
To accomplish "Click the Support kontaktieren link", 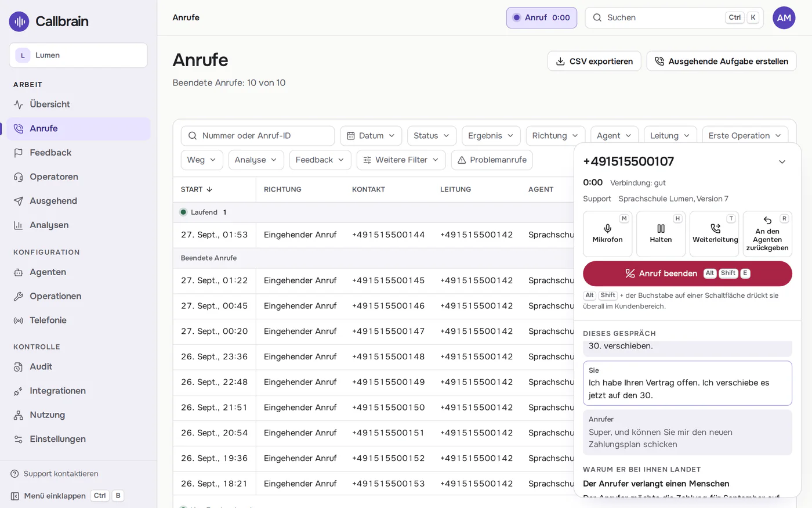I will point(61,474).
